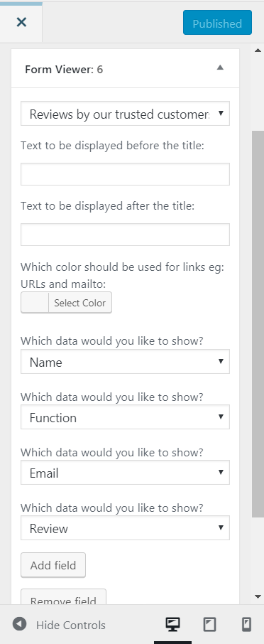Open the Function data dropdown
This screenshot has height=644, width=264.
point(125,417)
